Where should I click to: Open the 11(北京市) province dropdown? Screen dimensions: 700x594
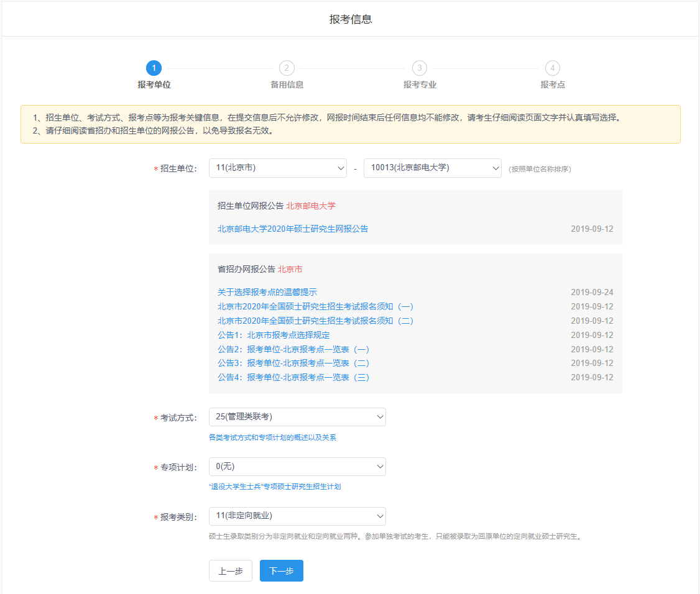[277, 168]
